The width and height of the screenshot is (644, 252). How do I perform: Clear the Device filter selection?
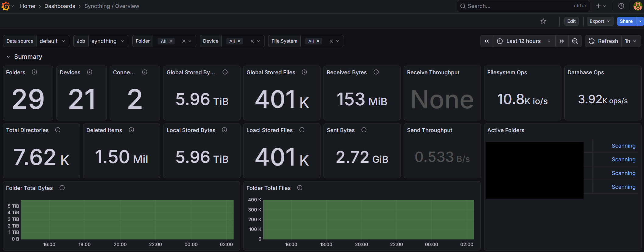click(x=252, y=41)
